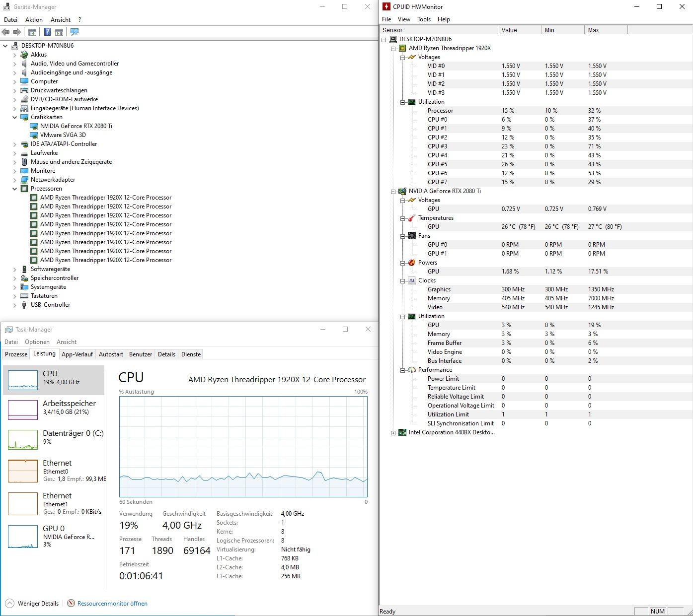Click the Performance gauge icon in HWMonitor
This screenshot has width=693, height=616.
(412, 370)
